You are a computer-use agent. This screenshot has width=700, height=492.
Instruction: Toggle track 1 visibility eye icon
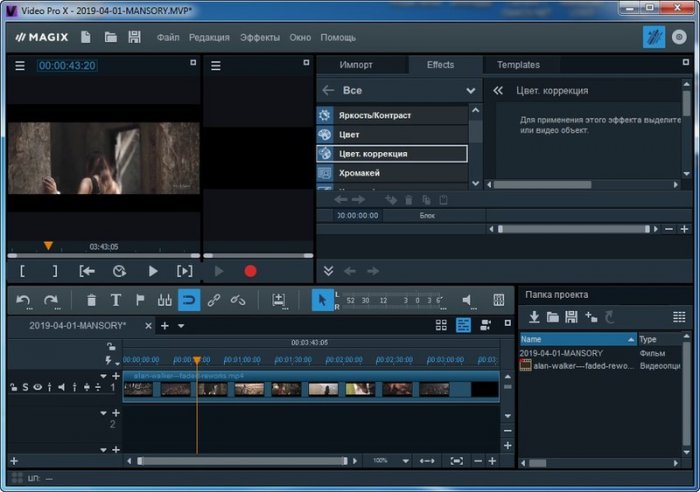tap(37, 387)
